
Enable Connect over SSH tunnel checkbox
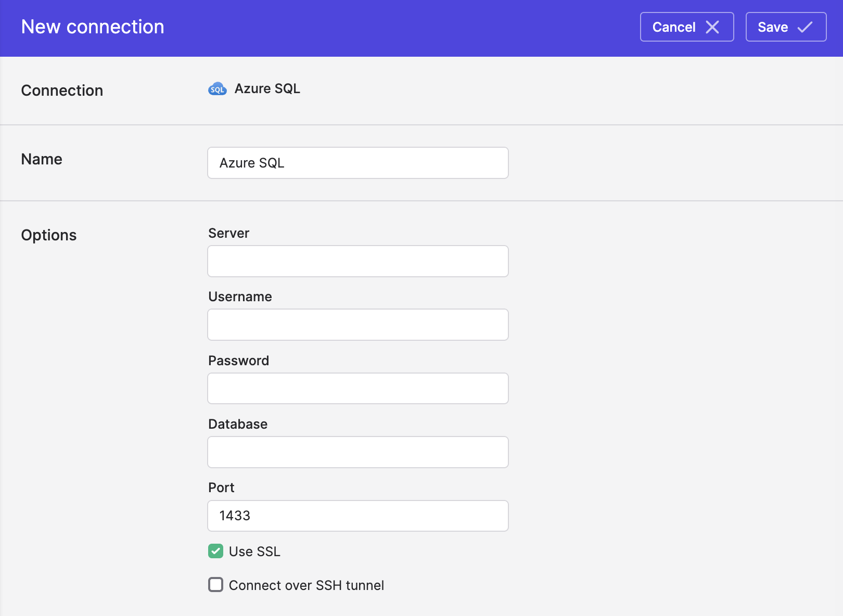coord(215,585)
